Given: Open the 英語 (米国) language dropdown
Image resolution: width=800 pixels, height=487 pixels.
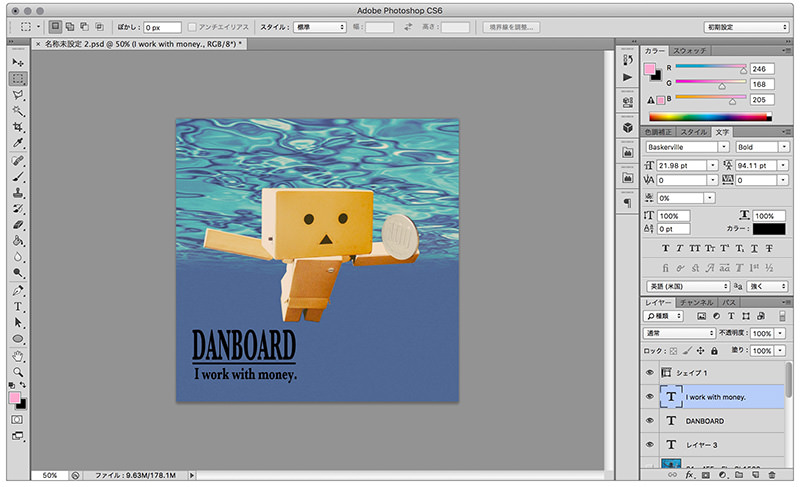Looking at the screenshot, I should click(x=688, y=286).
